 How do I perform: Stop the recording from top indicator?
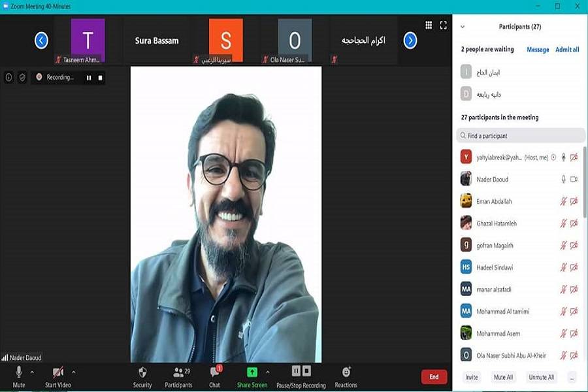click(100, 77)
